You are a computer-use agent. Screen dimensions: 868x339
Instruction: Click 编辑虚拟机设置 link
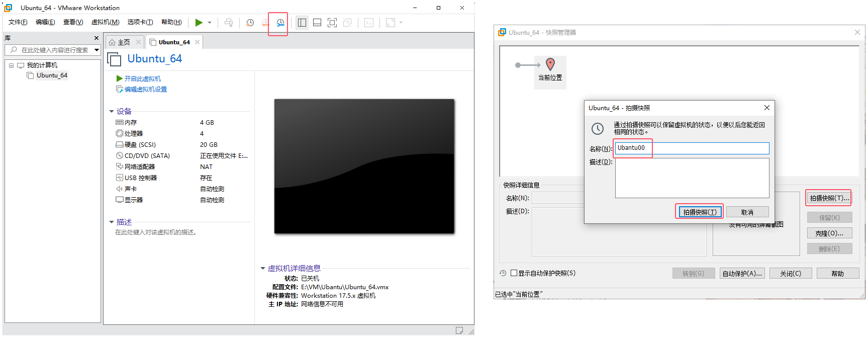point(146,89)
